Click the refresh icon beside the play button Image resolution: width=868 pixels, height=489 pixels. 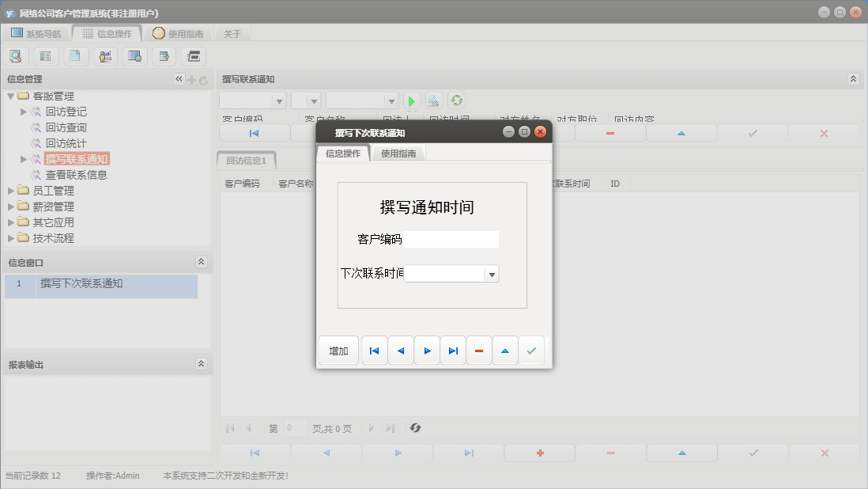[x=455, y=100]
